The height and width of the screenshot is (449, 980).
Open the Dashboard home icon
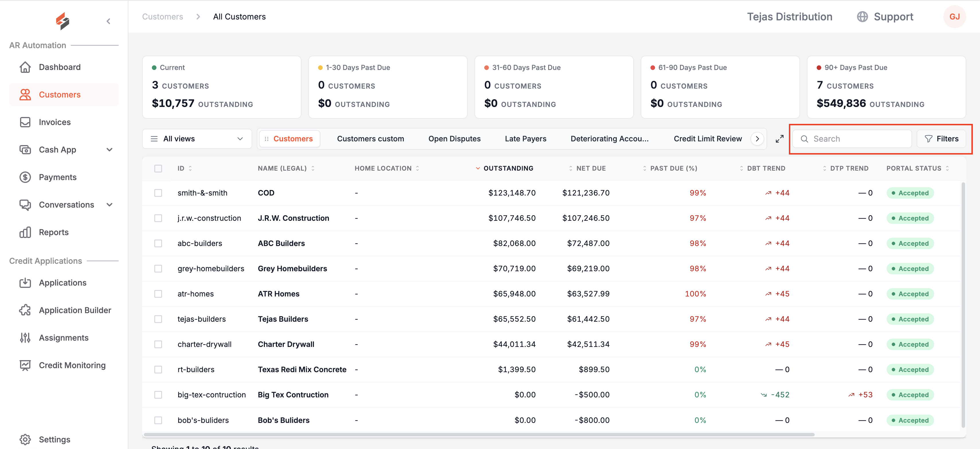(x=25, y=67)
